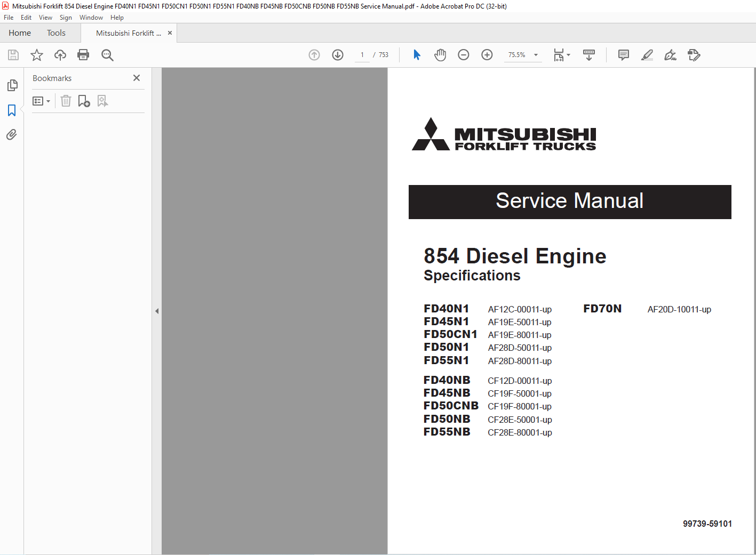Click the upload to cloud icon
Image resolution: width=756 pixels, height=555 pixels.
pyautogui.click(x=60, y=55)
